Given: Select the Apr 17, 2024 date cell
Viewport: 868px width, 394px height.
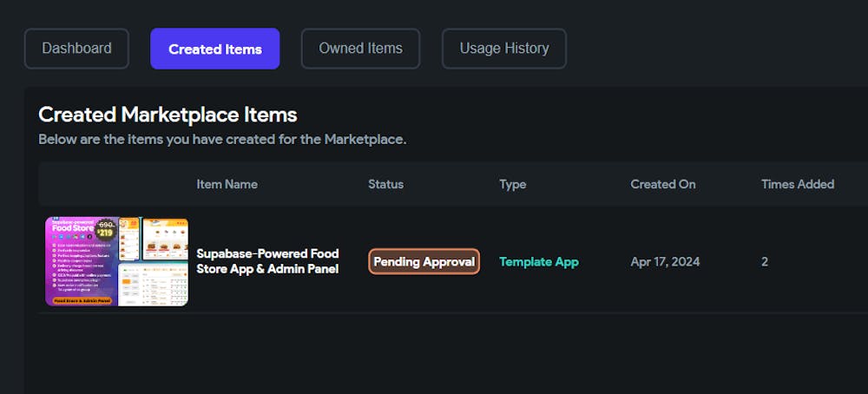Looking at the screenshot, I should tap(665, 262).
